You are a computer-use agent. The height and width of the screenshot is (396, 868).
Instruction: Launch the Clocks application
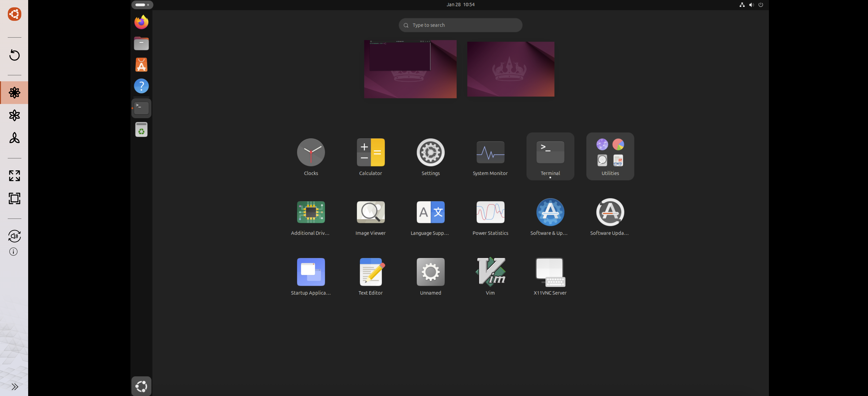click(311, 152)
